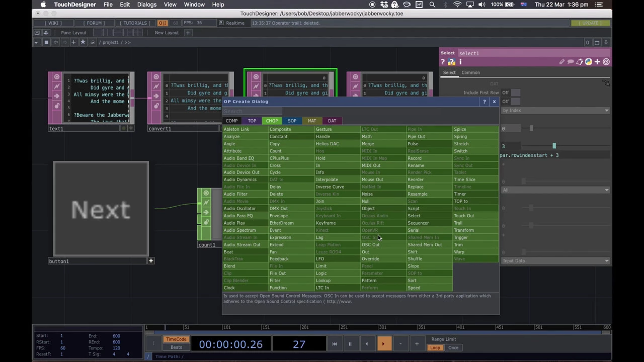Open the Edit menu in menu bar
Viewport: 644px width, 362px height.
125,5
